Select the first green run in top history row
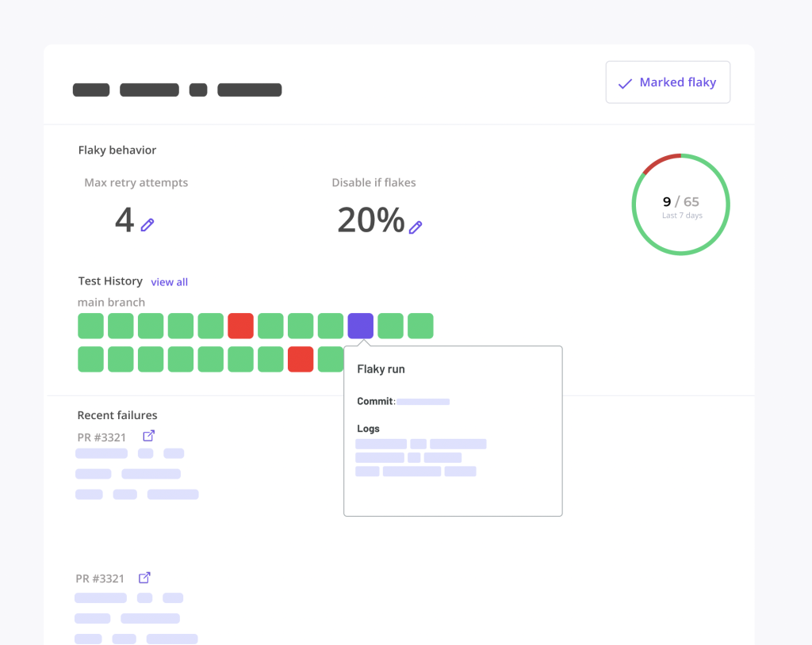This screenshot has width=812, height=645. [x=90, y=326]
